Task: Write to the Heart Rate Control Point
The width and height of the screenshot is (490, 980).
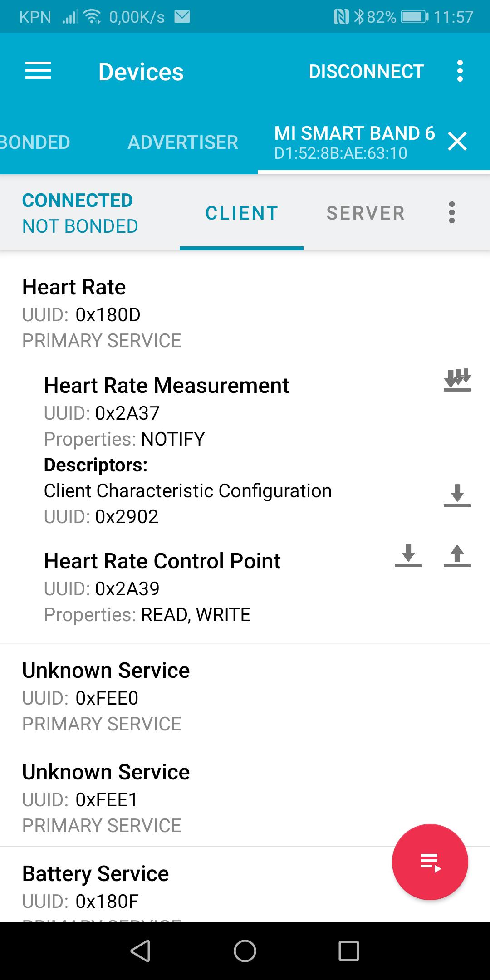Action: tap(457, 555)
